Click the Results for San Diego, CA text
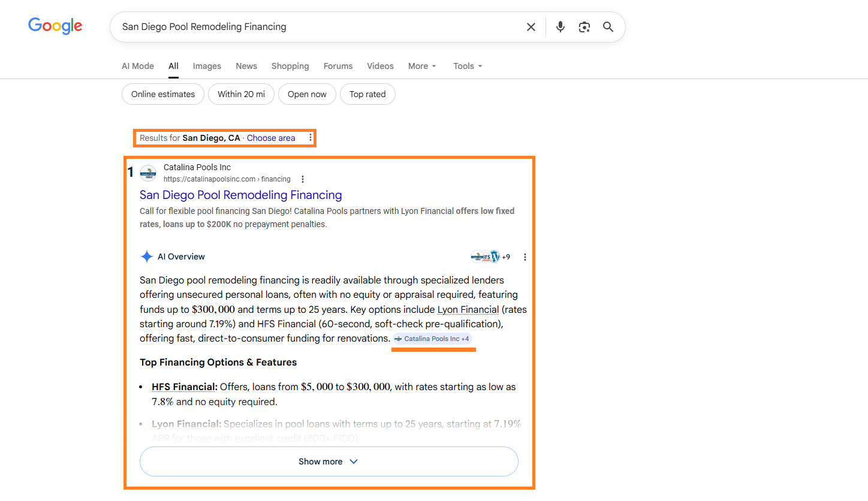This screenshot has width=868, height=501. click(x=190, y=138)
